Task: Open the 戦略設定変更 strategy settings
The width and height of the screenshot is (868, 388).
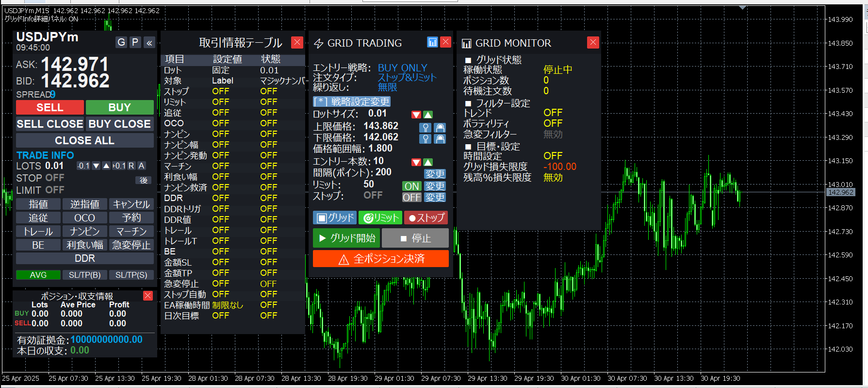Action: coord(352,101)
